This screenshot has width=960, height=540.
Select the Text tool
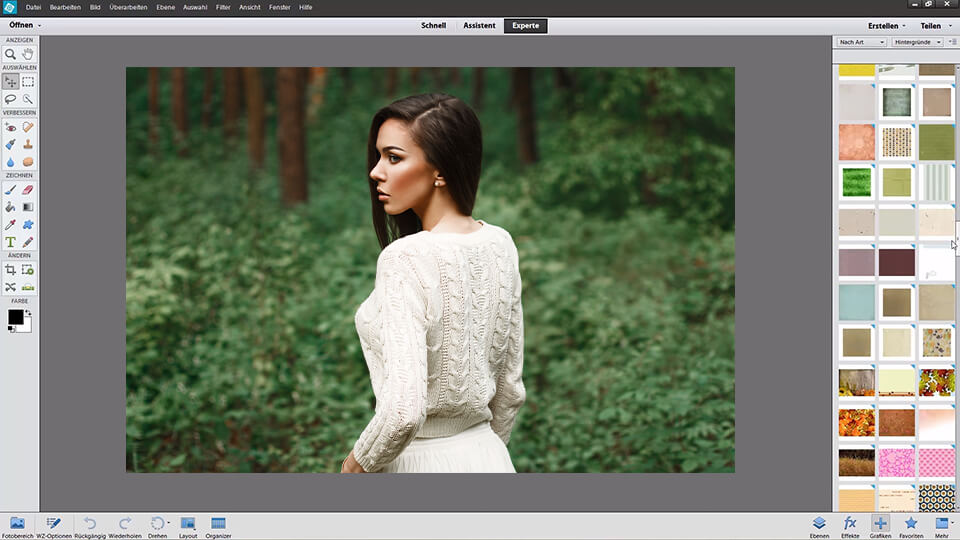tap(10, 242)
